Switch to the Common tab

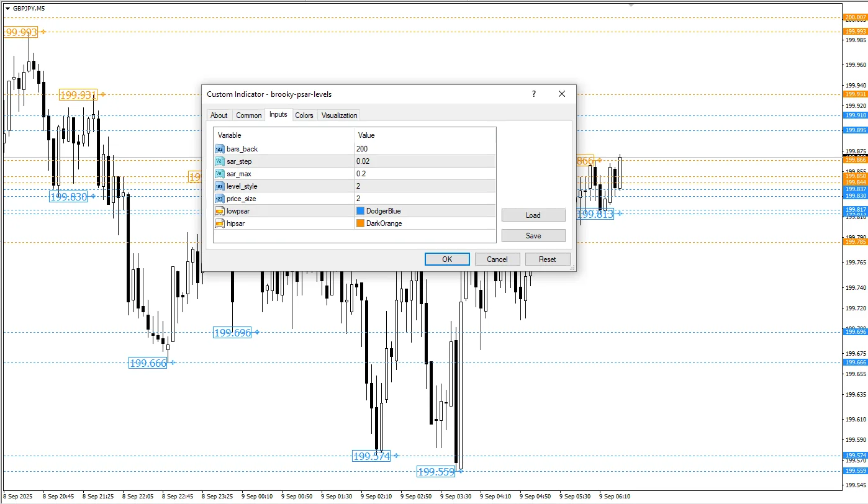(248, 115)
